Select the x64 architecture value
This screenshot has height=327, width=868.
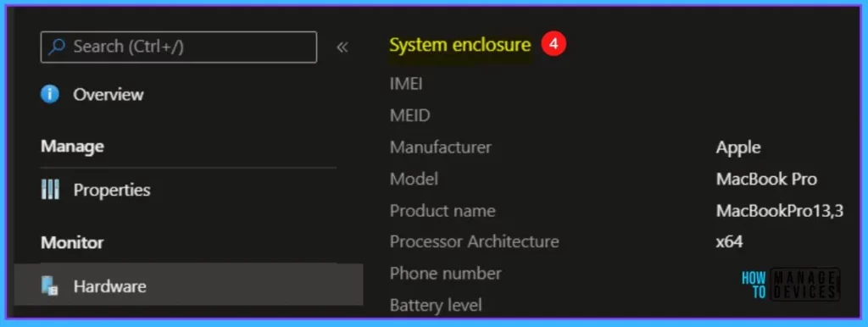pos(729,241)
